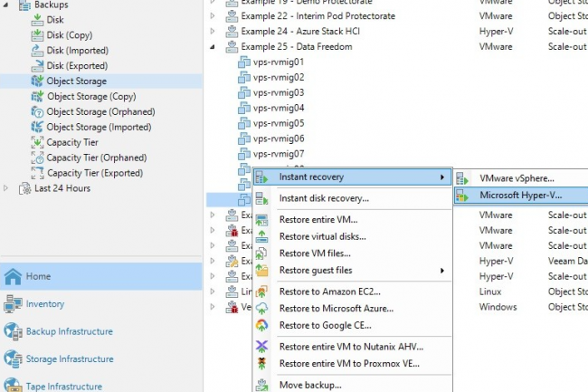Expand Example 24 - Azure Stack HCI
The height and width of the screenshot is (392, 588).
coord(213,32)
